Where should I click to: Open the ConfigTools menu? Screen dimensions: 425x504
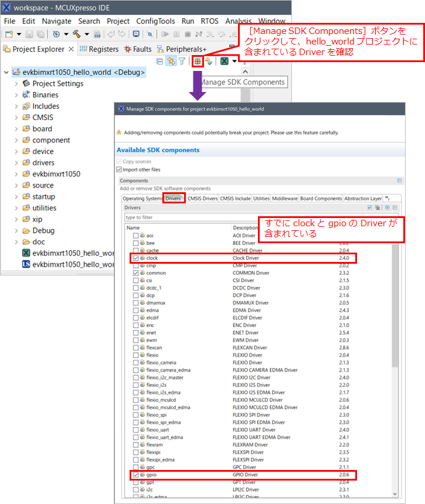point(155,21)
